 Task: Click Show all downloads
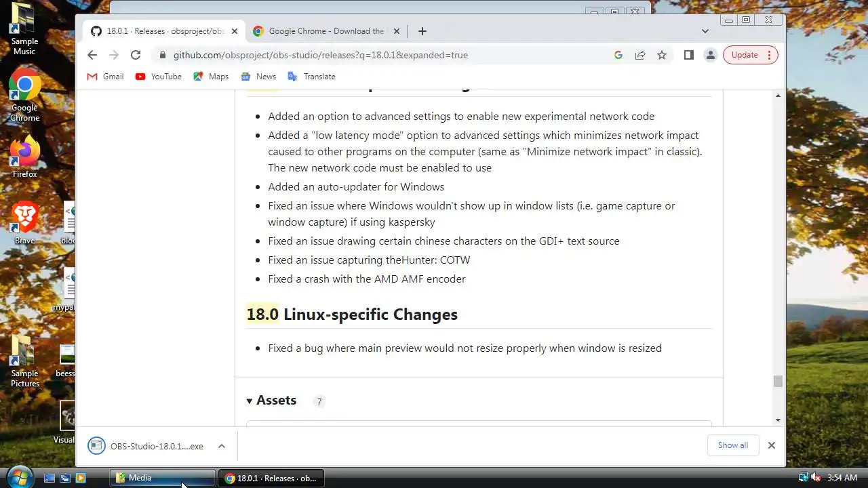(x=733, y=445)
